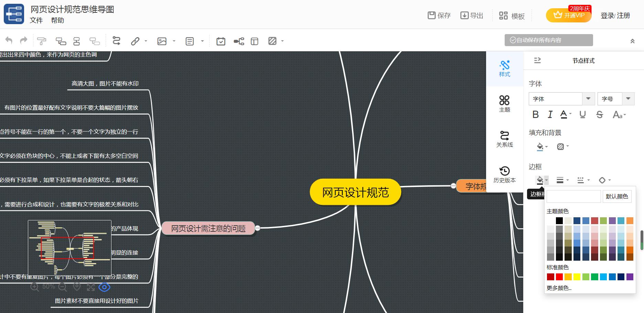Collapse the 网页设计需注意的问题 node branch
Viewport: 644px width, 313px height.
tap(258, 228)
